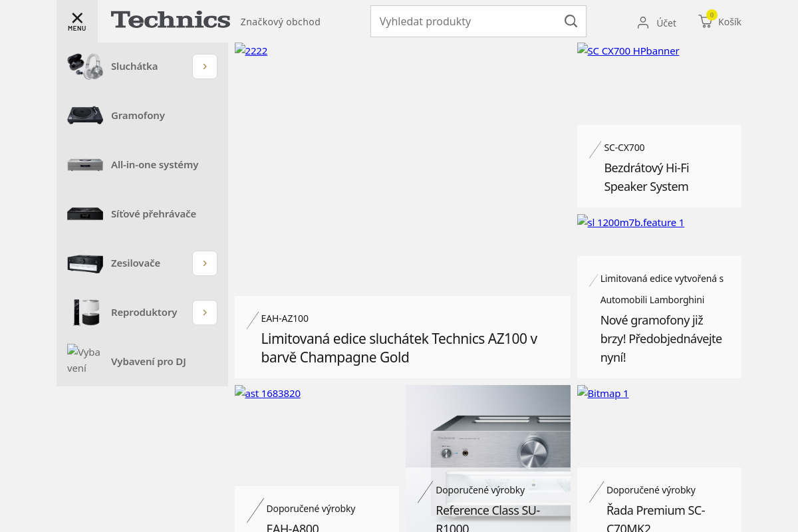This screenshot has width=798, height=532.
Task: Click the Reproduktory speaker thumbnail
Action: click(x=85, y=313)
